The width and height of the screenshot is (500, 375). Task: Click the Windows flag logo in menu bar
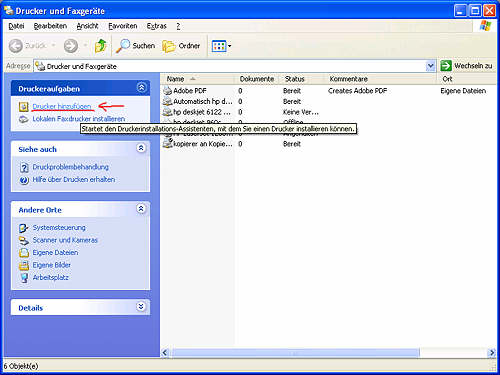click(485, 26)
